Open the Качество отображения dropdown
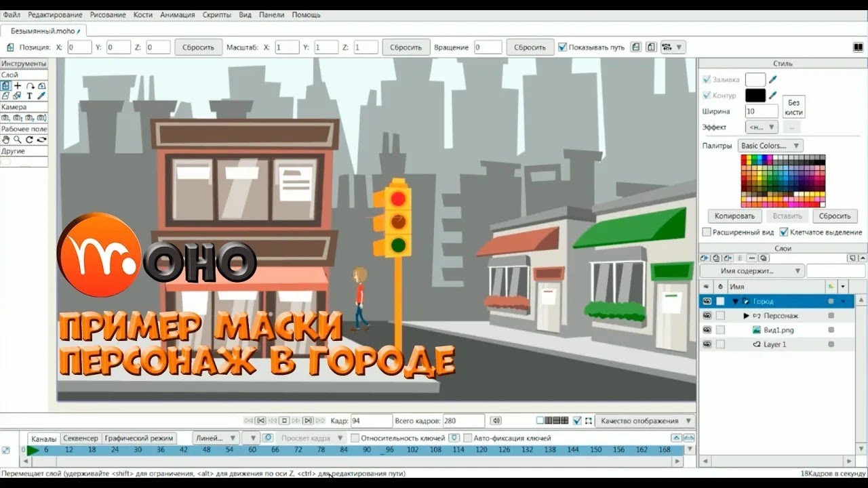868x488 pixels. [x=645, y=421]
